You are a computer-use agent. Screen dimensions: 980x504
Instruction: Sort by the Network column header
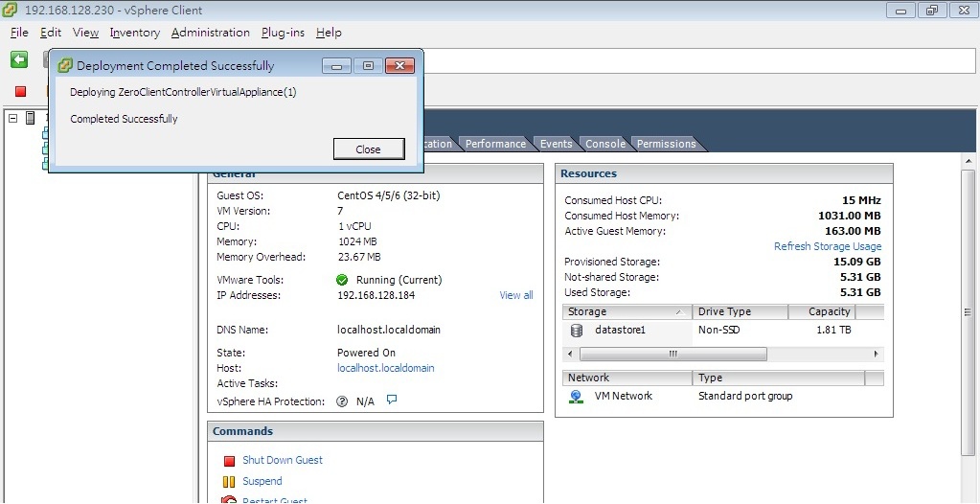pos(627,378)
